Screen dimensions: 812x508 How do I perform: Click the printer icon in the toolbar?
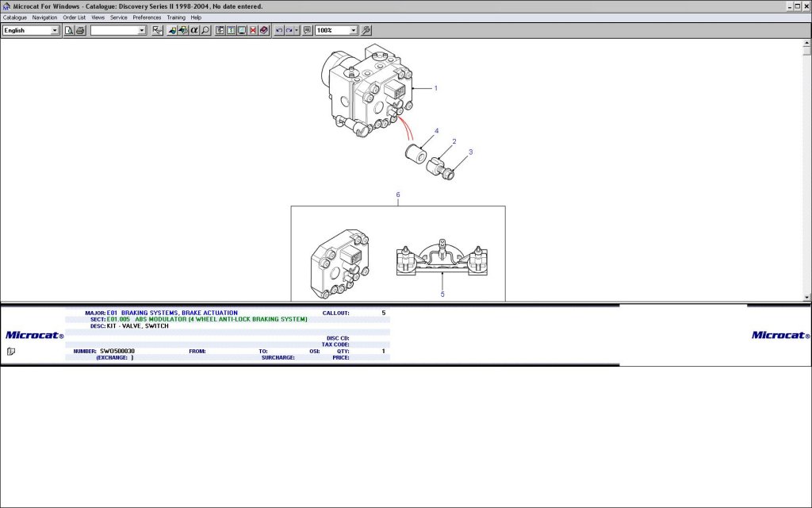(x=80, y=31)
